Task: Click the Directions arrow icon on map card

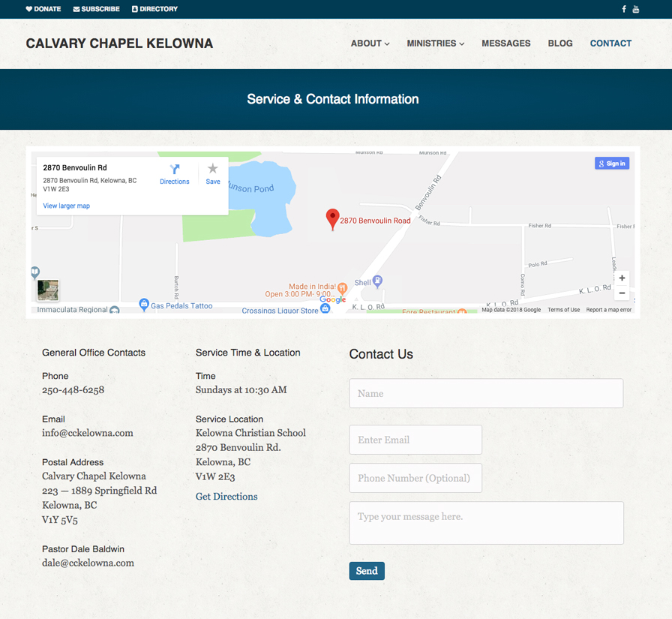Action: (175, 170)
